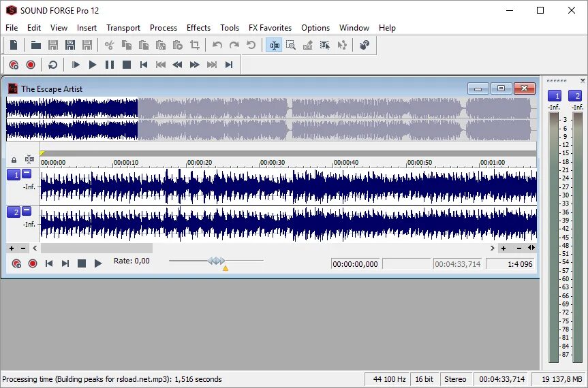The height and width of the screenshot is (388, 588).
Task: Zoom out level with bottom-left minus button
Action: tap(23, 248)
